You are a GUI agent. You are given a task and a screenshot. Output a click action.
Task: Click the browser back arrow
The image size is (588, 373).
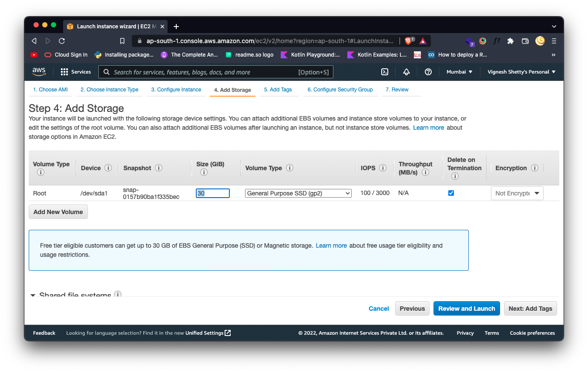(34, 41)
